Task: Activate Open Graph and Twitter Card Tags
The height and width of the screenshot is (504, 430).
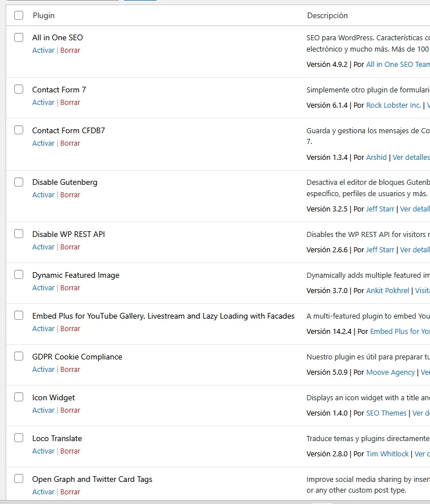Action: pos(44,492)
